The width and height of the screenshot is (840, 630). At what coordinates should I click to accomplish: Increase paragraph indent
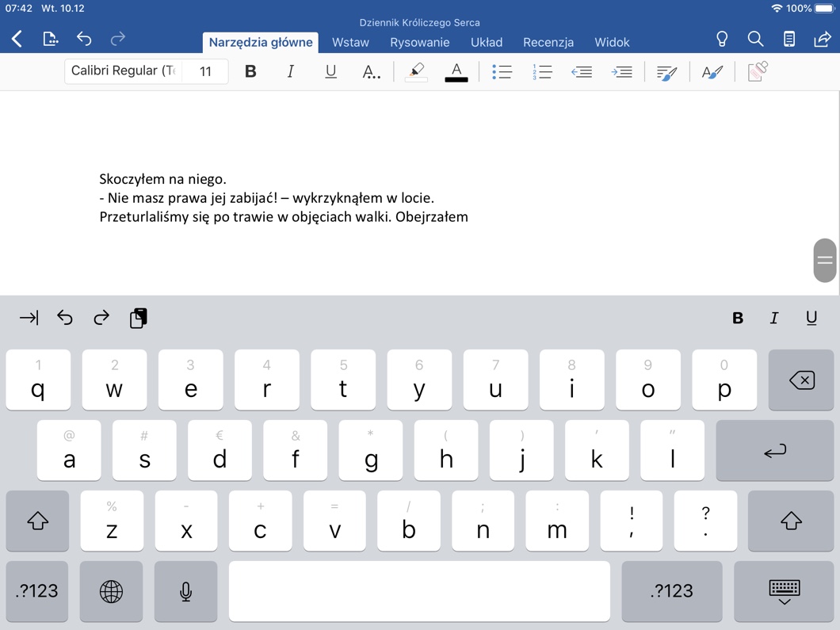click(622, 72)
